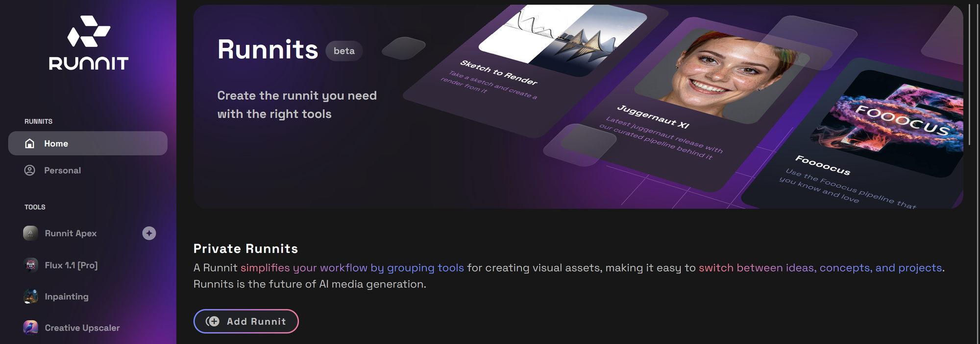Click the sparkle badge next to Runnit Apex

pyautogui.click(x=149, y=233)
